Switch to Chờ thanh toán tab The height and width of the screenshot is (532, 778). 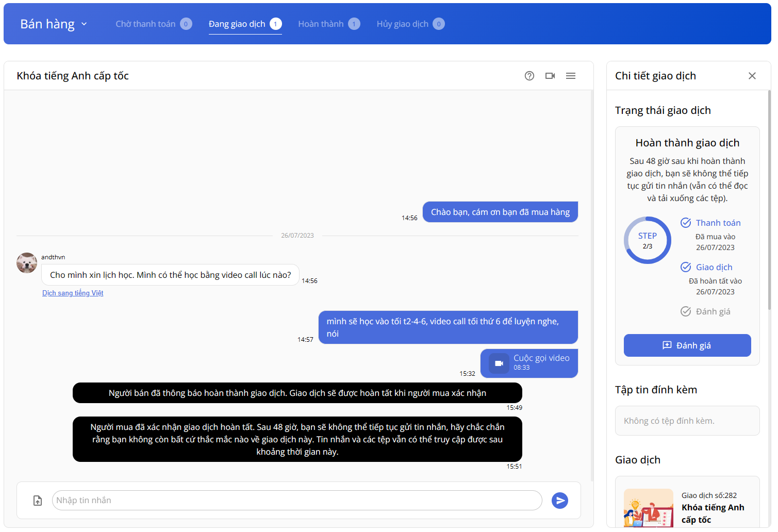tap(154, 24)
